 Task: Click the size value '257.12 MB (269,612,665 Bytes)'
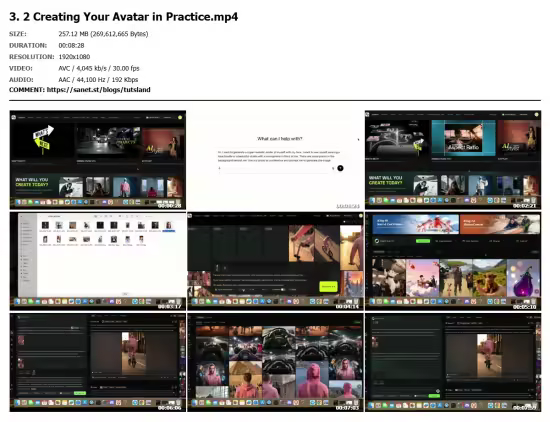tap(103, 34)
